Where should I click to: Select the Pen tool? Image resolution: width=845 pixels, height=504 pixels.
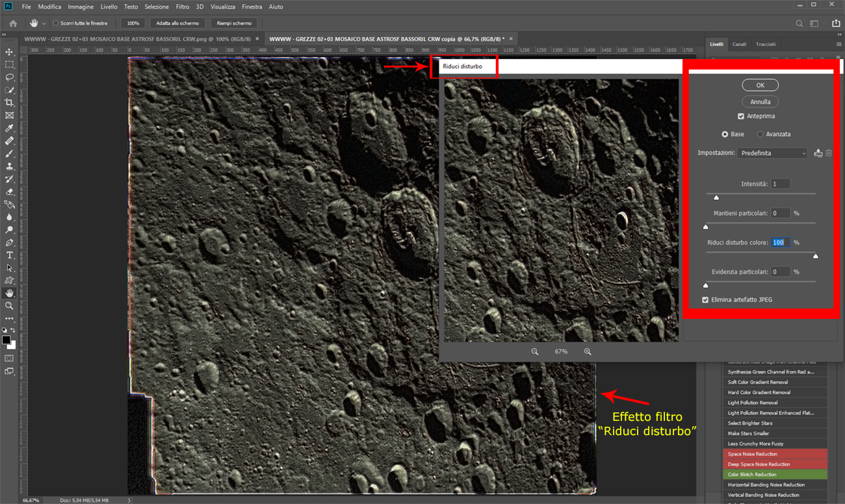[9, 242]
